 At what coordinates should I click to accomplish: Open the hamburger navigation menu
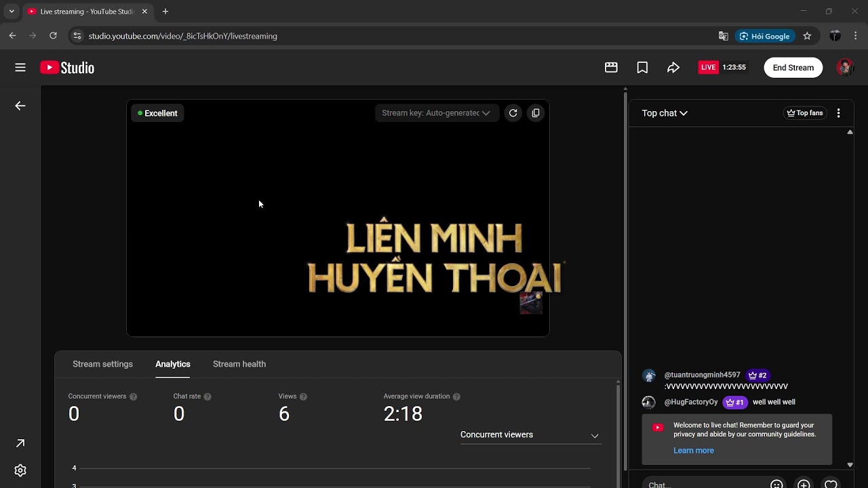pos(20,67)
